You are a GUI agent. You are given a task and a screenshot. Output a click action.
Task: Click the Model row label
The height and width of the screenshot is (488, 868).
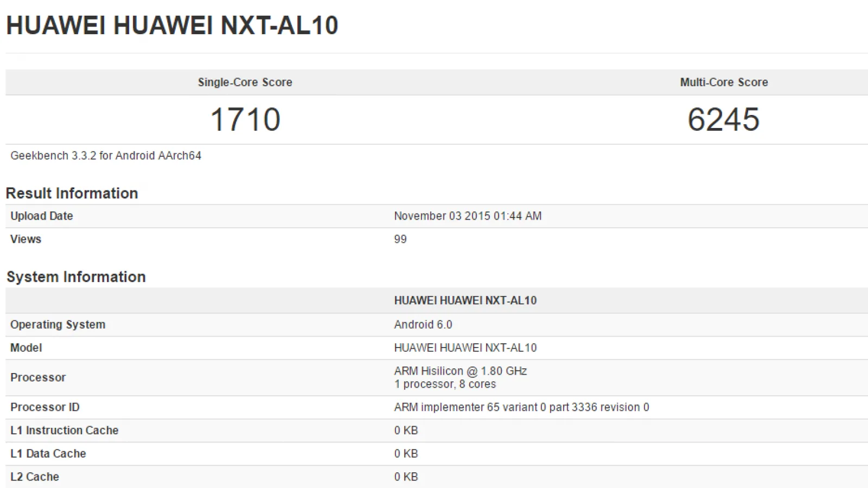coord(26,348)
